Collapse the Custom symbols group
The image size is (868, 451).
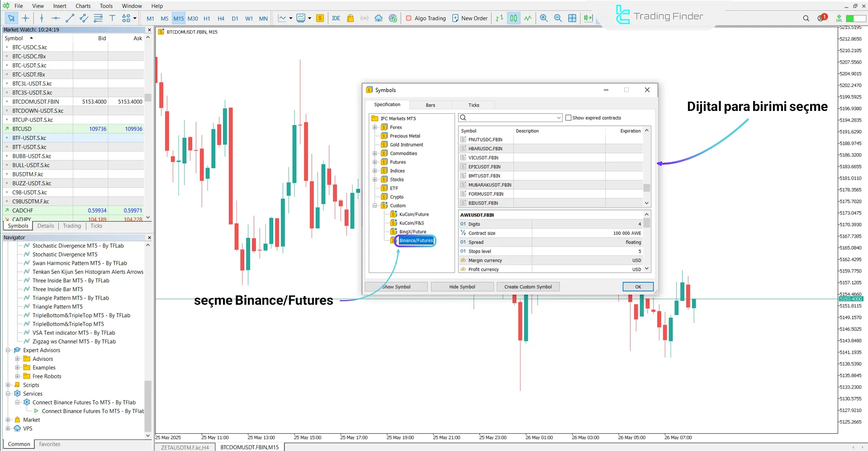[375, 205]
